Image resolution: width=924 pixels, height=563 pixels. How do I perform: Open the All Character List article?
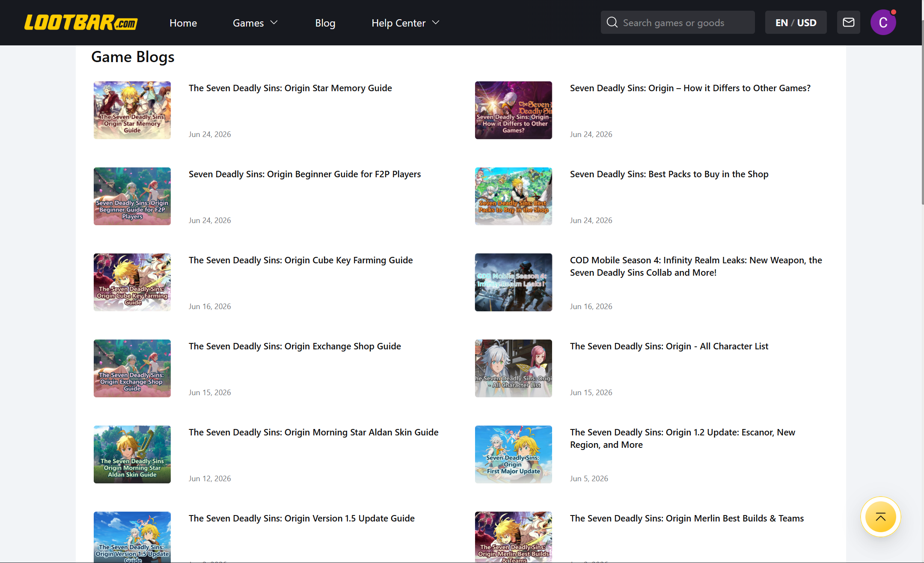[669, 346]
